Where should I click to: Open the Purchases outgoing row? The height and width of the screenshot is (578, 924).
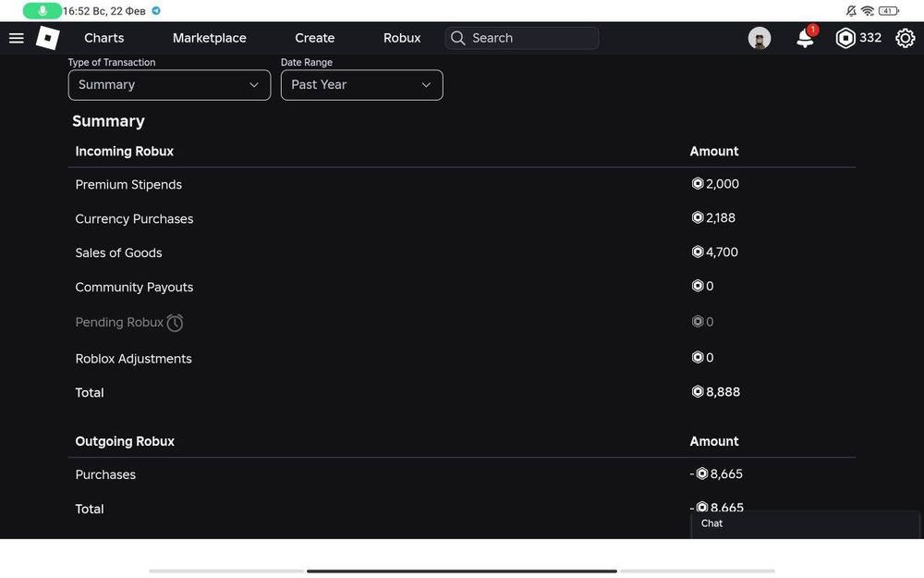(x=105, y=474)
